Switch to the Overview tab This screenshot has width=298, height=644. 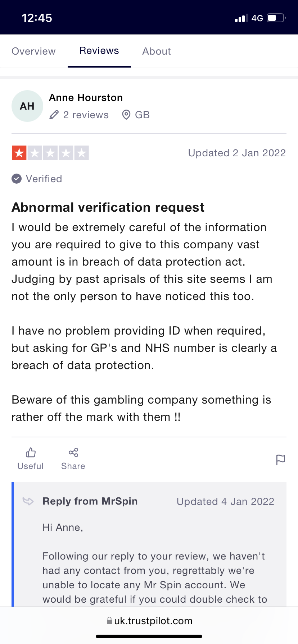(33, 51)
